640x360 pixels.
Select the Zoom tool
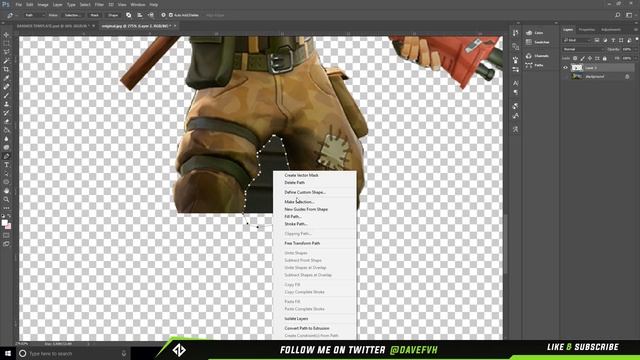pos(7,200)
